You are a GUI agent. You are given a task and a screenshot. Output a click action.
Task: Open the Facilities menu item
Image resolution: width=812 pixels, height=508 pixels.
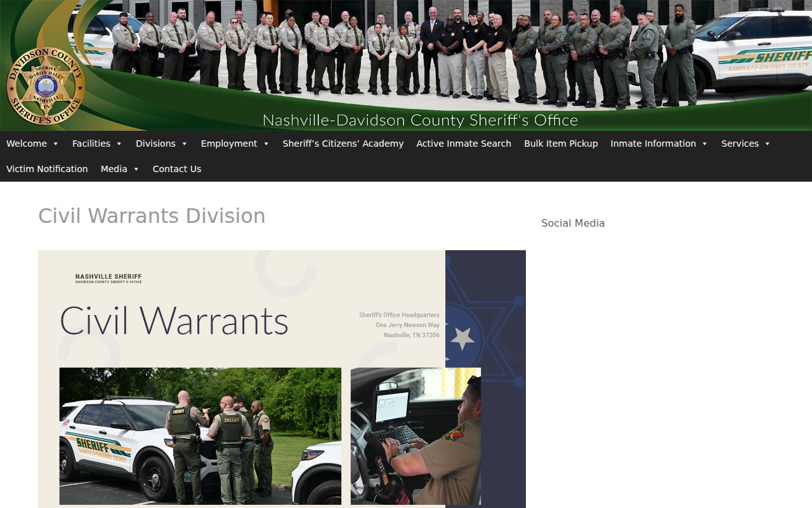tap(91, 144)
